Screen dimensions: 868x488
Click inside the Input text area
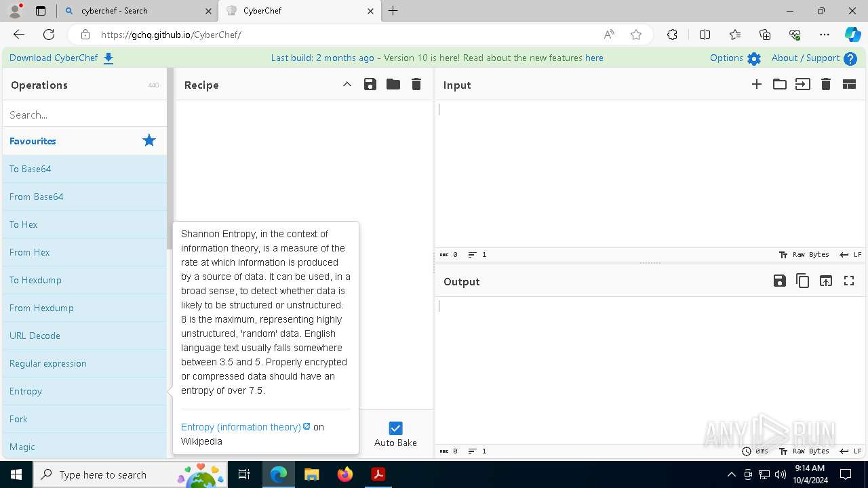click(650, 174)
